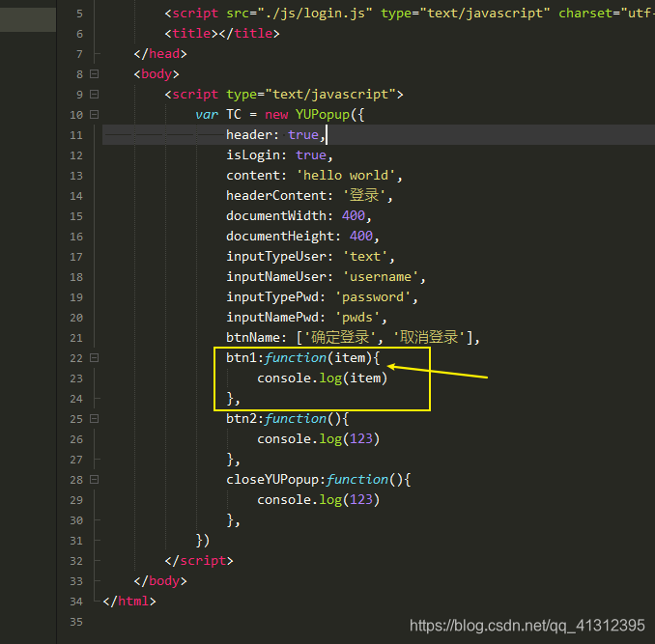Click line number 11 in the gutter
This screenshot has width=655, height=644.
[x=76, y=135]
